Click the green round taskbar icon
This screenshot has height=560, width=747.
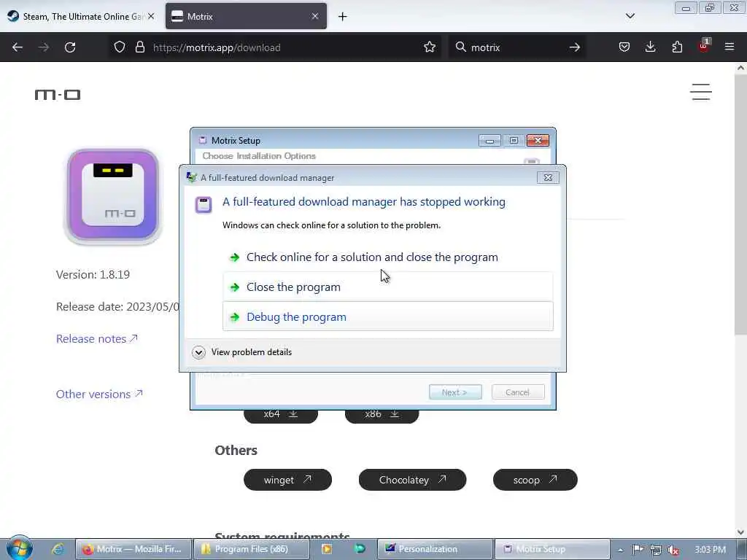(360, 549)
